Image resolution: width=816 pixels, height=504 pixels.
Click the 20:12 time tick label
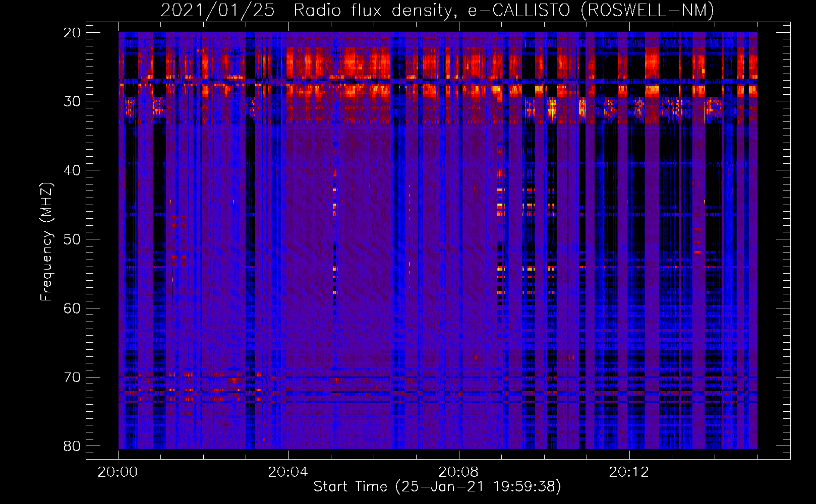point(629,472)
